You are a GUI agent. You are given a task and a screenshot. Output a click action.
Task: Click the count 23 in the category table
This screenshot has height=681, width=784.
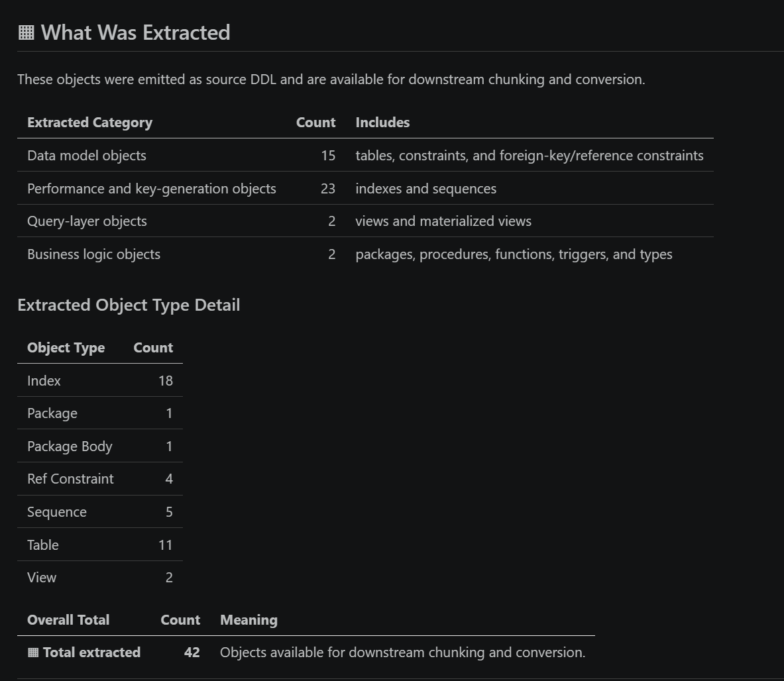[328, 188]
